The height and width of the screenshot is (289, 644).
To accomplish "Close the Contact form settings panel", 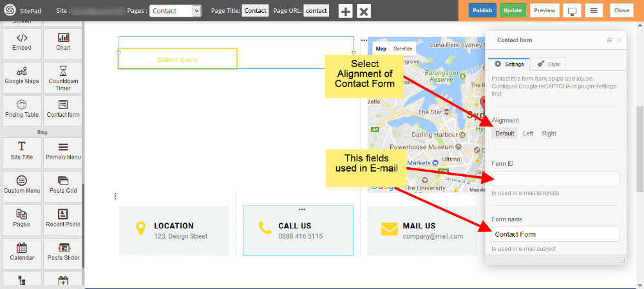I will [620, 40].
